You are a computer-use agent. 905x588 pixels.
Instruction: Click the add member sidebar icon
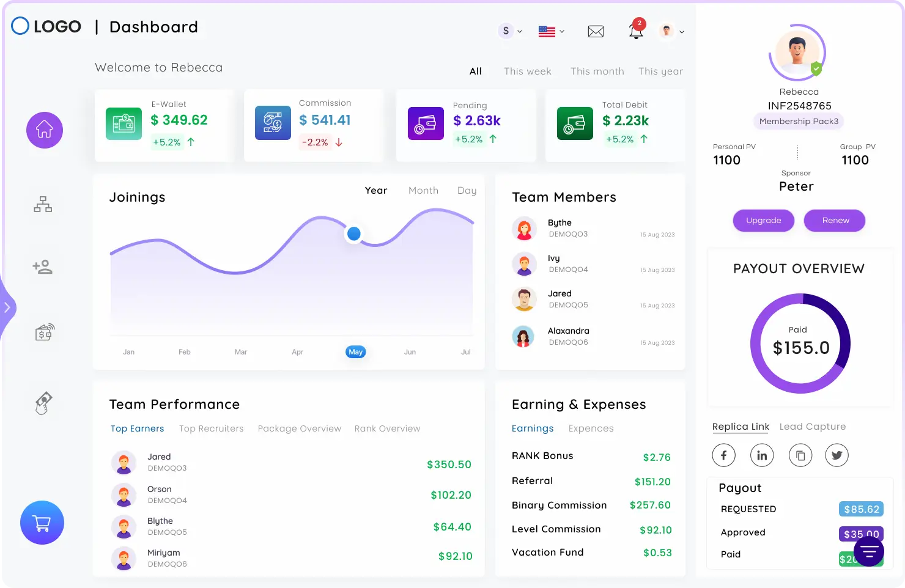(x=43, y=267)
